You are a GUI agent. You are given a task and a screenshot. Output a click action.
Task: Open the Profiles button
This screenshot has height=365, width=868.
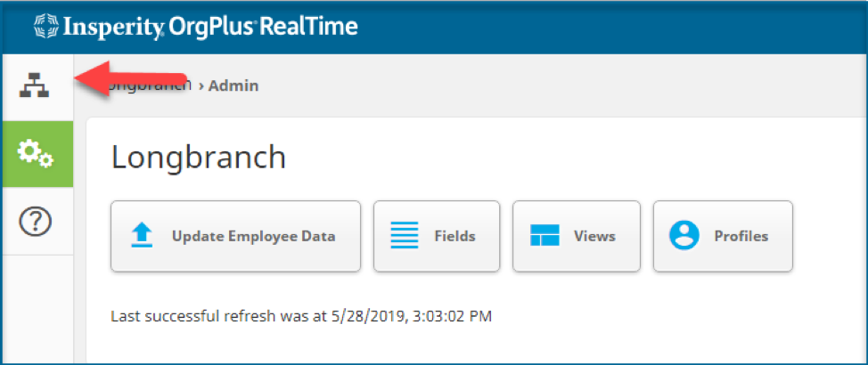[x=723, y=236]
